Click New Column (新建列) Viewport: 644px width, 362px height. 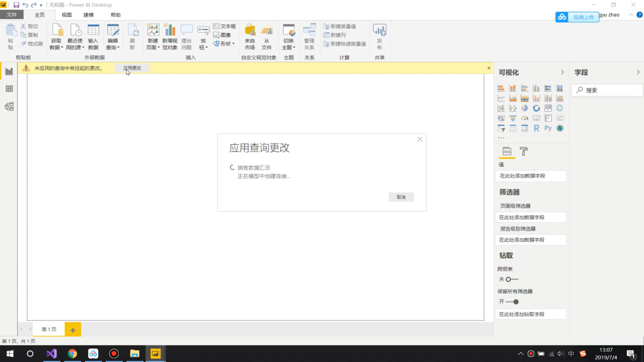335,35
